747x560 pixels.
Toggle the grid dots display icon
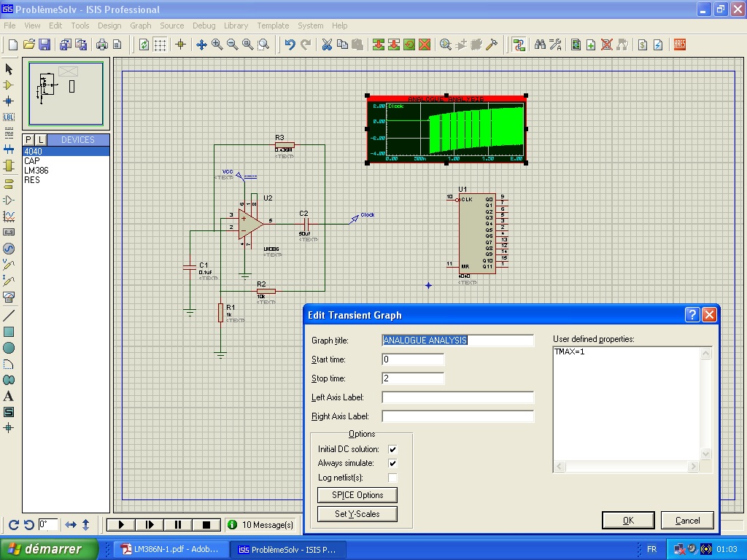tap(160, 44)
